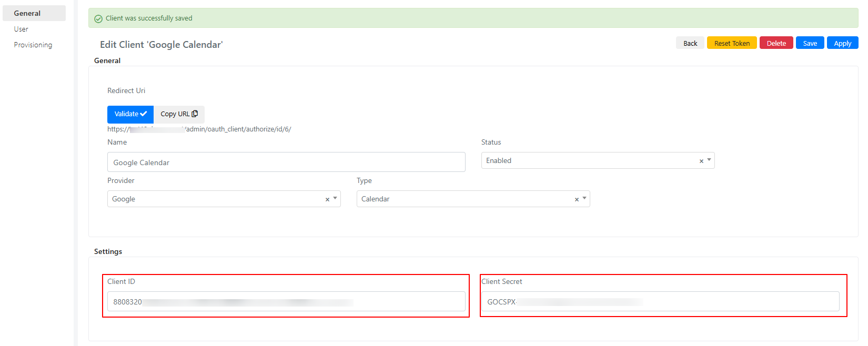The image size is (868, 346).
Task: Click the Client Secret input field
Action: (x=660, y=301)
